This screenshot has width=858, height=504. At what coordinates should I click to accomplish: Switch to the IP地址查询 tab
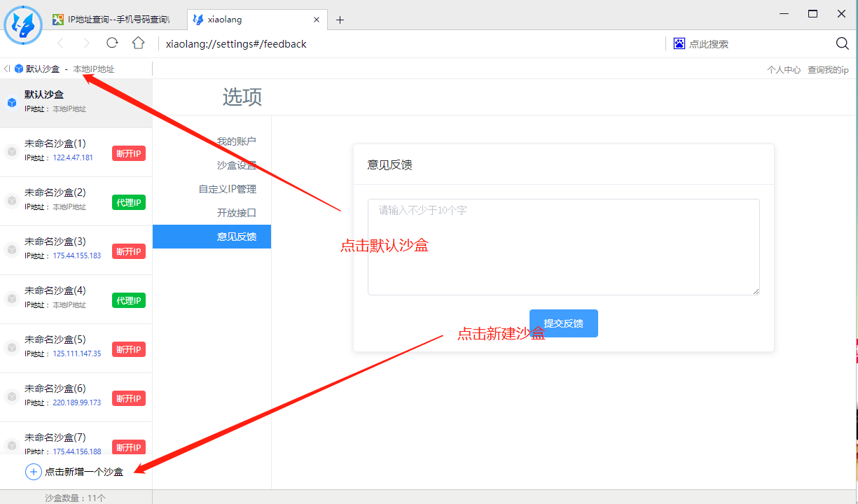pos(111,20)
